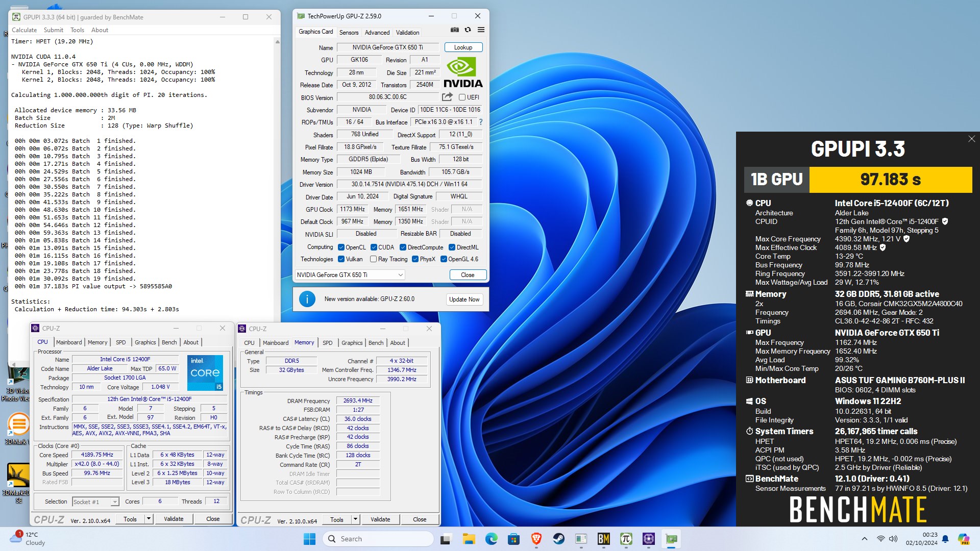This screenshot has height=551, width=980.
Task: Open the Windows Start menu
Action: pyautogui.click(x=309, y=539)
